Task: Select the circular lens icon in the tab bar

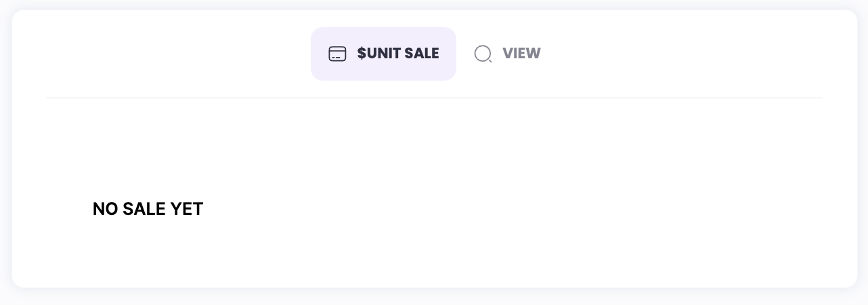Action: click(483, 54)
